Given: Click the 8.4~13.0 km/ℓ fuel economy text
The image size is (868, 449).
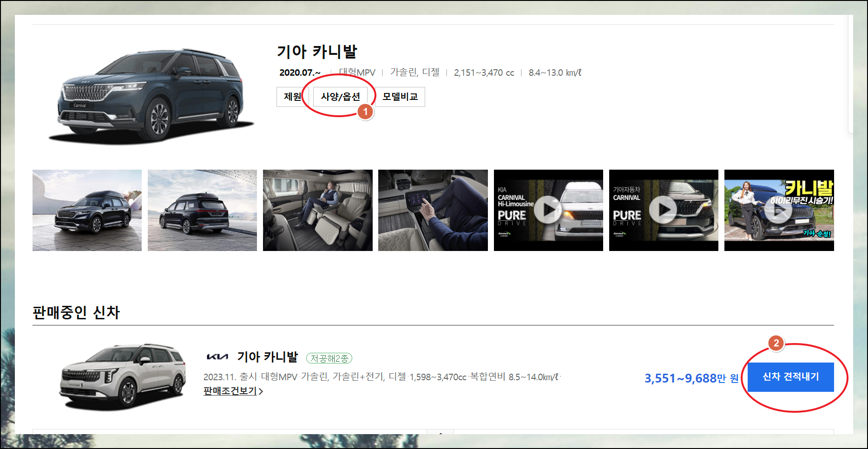Looking at the screenshot, I should pos(555,73).
